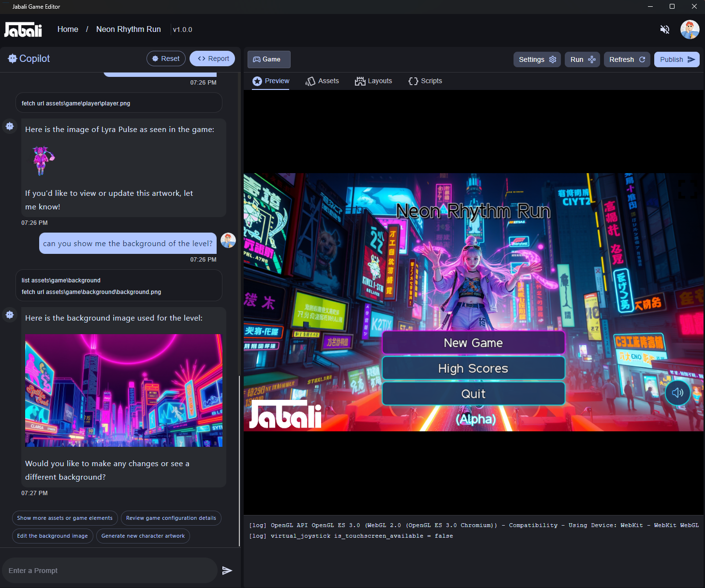705x588 pixels.
Task: Send the prompt with arrow icon
Action: click(227, 571)
